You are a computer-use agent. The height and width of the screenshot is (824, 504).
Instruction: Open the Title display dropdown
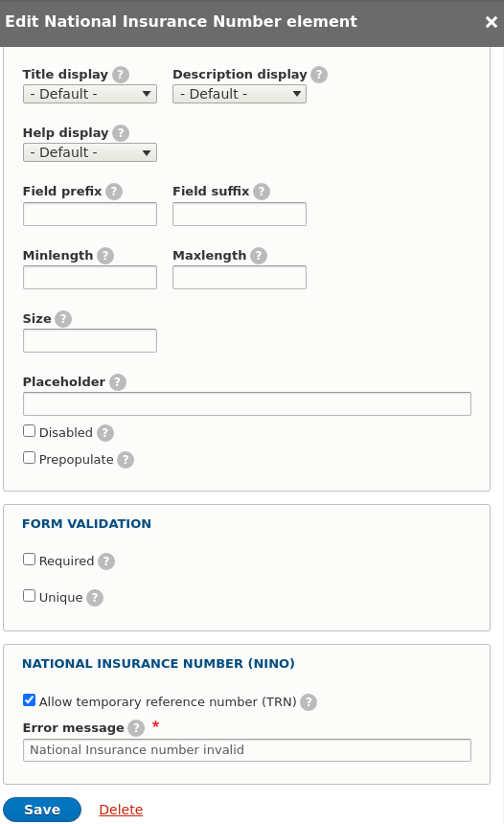pyautogui.click(x=90, y=94)
